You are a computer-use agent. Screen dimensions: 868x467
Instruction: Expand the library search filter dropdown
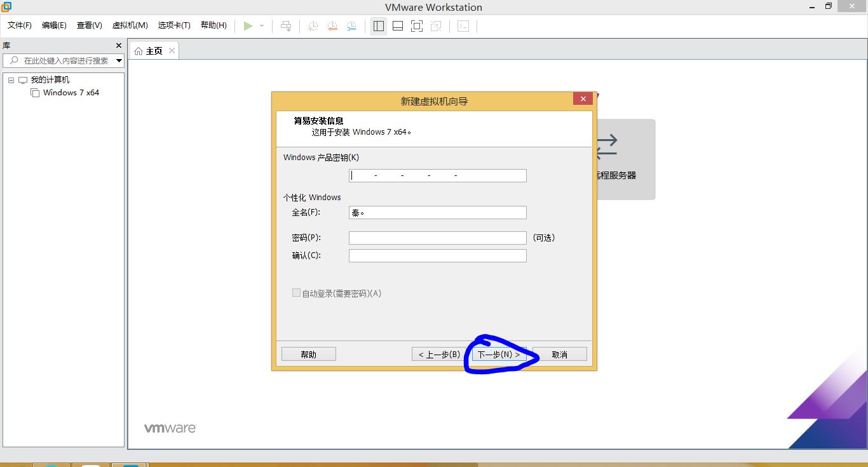point(119,61)
